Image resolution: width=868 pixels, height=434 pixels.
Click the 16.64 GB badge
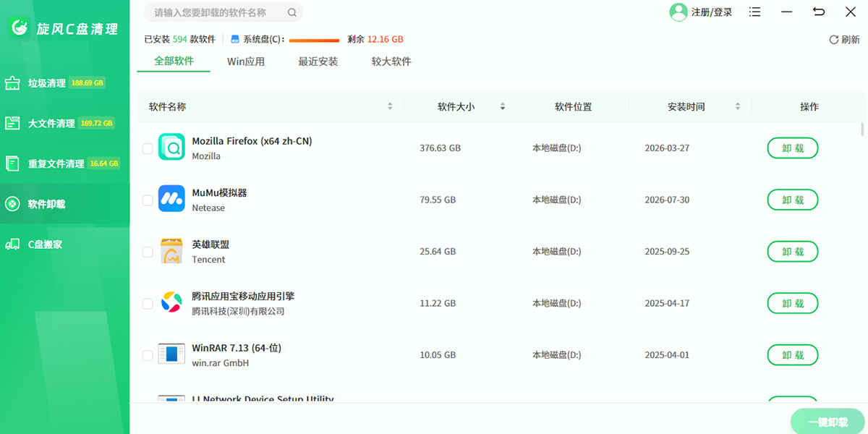(x=104, y=163)
